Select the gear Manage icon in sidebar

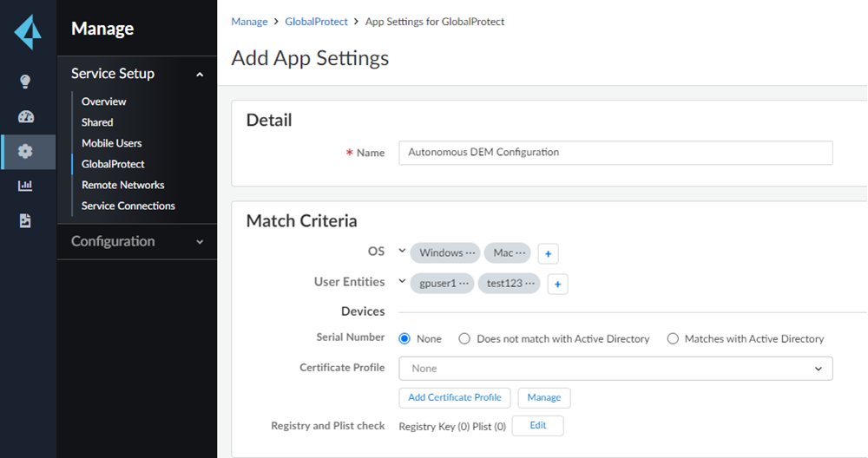(25, 152)
